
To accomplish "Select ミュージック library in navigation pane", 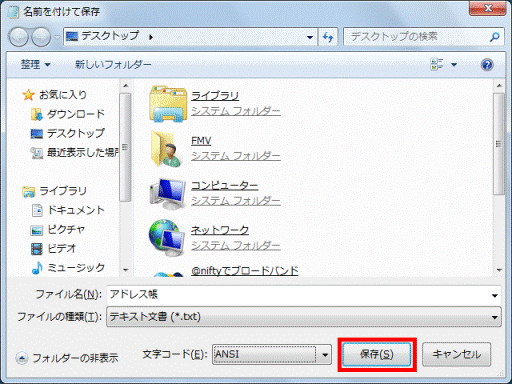I will point(76,268).
